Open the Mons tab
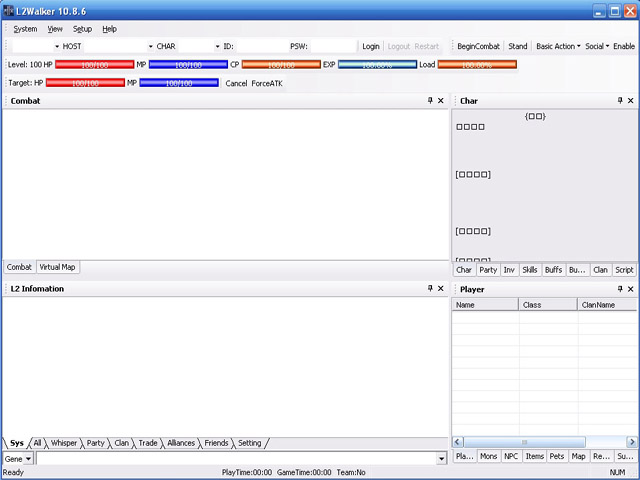The height and width of the screenshot is (480, 640). [489, 456]
